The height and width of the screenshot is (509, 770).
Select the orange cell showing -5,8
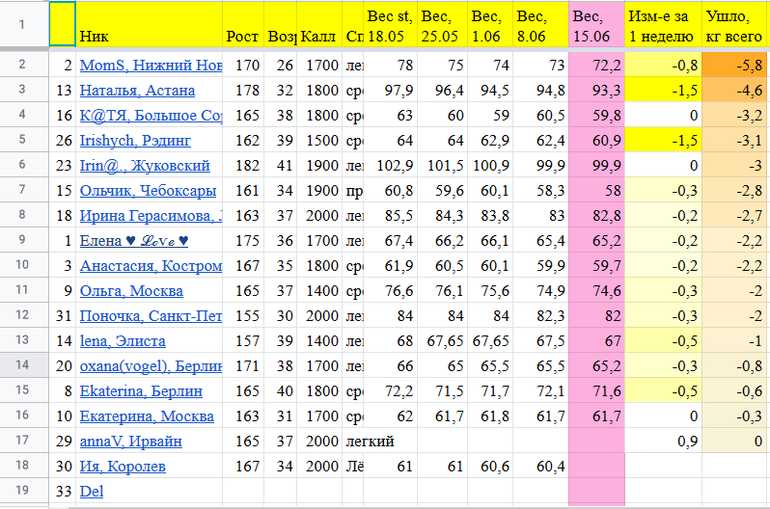point(735,66)
